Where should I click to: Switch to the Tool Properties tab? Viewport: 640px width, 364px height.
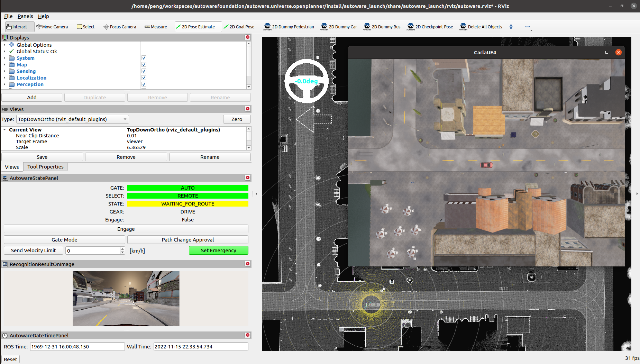[x=45, y=166]
